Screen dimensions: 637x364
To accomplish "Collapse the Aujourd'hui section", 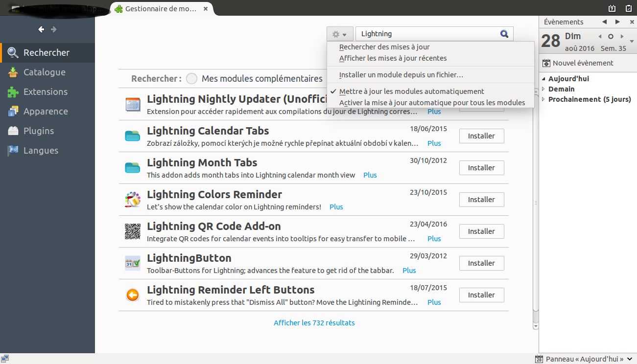I will tap(543, 79).
